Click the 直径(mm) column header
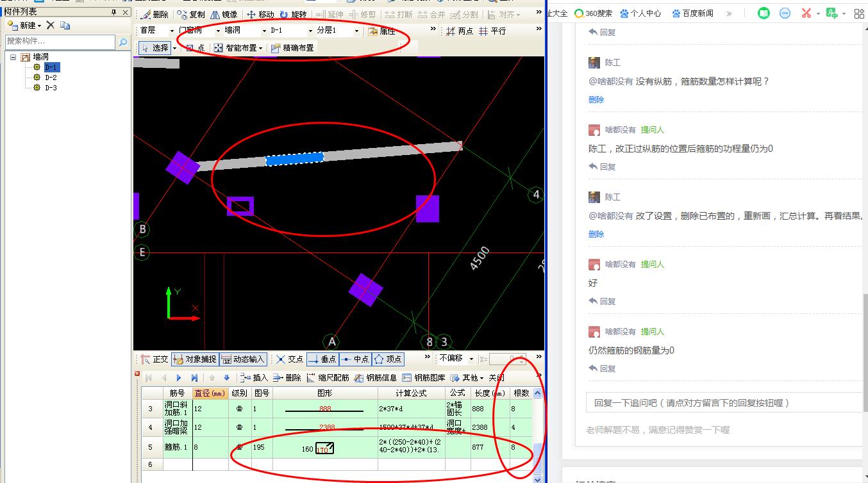 210,393
